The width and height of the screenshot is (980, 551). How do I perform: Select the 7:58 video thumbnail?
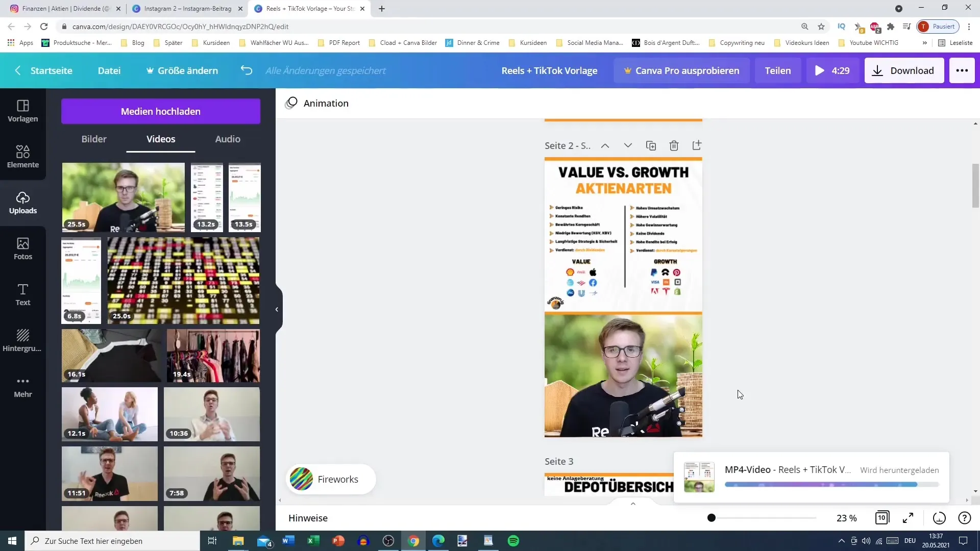(x=212, y=473)
